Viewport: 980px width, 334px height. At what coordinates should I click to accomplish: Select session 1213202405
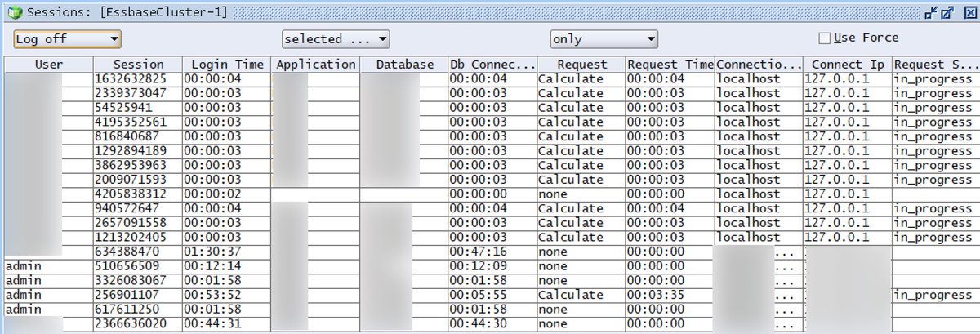pos(130,237)
